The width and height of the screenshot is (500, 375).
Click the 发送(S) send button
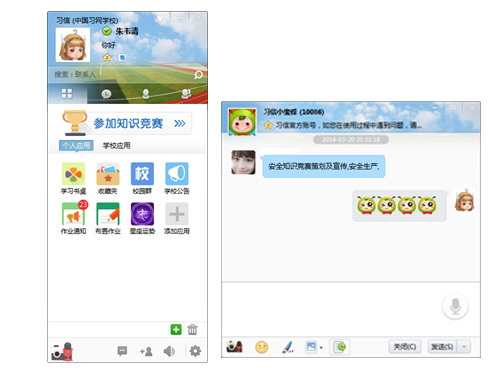[x=442, y=347]
